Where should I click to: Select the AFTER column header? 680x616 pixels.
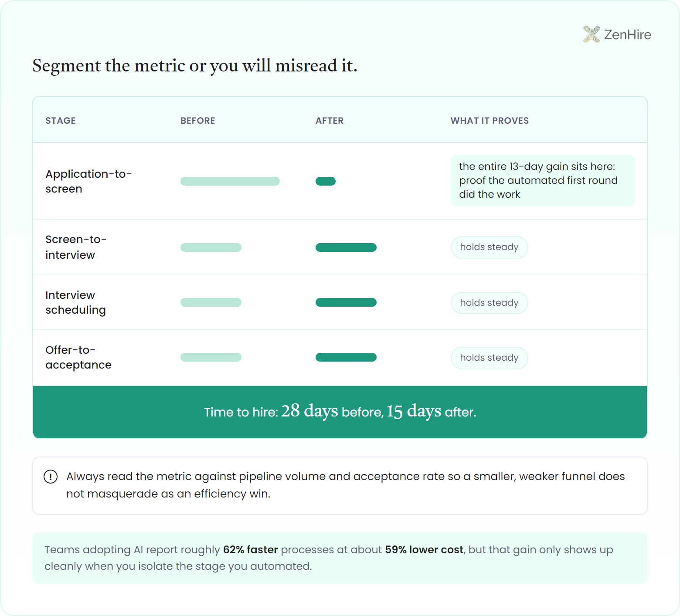[x=330, y=121]
